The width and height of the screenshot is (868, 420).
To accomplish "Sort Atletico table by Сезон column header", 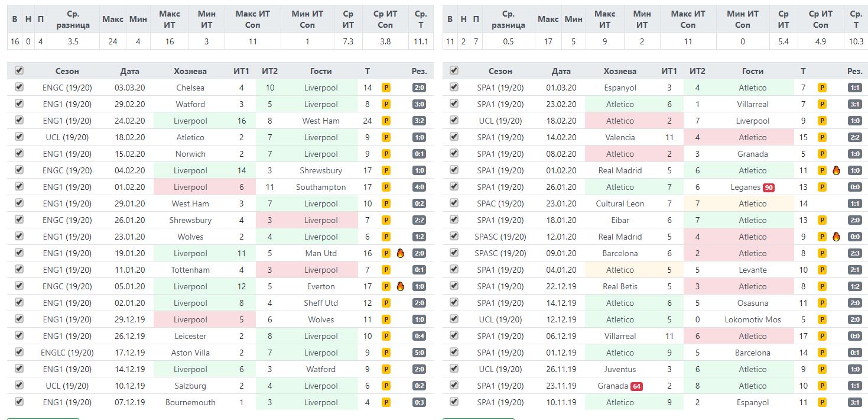I will [500, 71].
